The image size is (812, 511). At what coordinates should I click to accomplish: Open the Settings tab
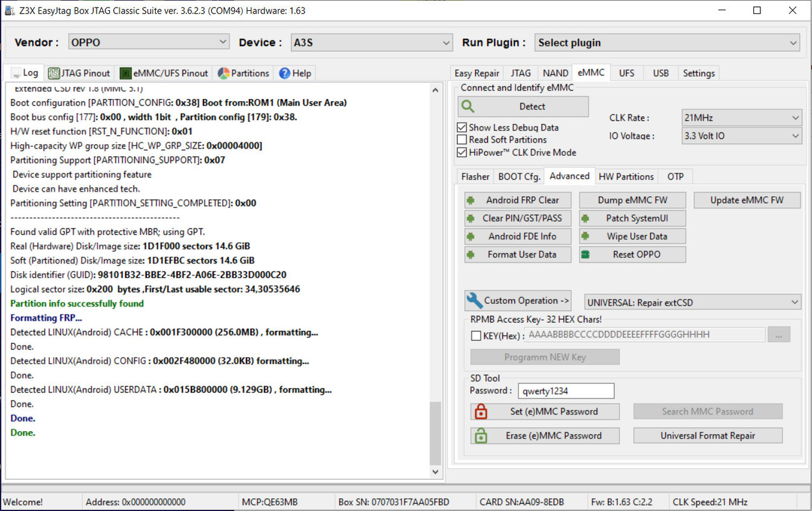tap(699, 73)
